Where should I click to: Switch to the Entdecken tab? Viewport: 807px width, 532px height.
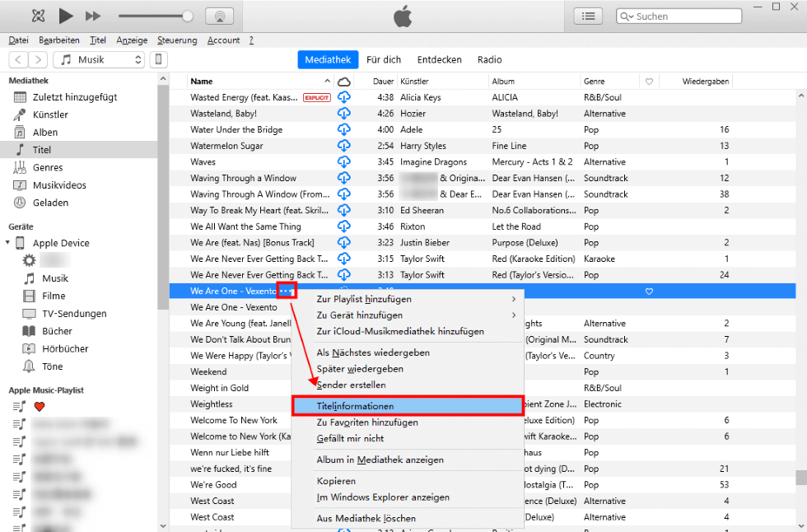[x=440, y=59]
